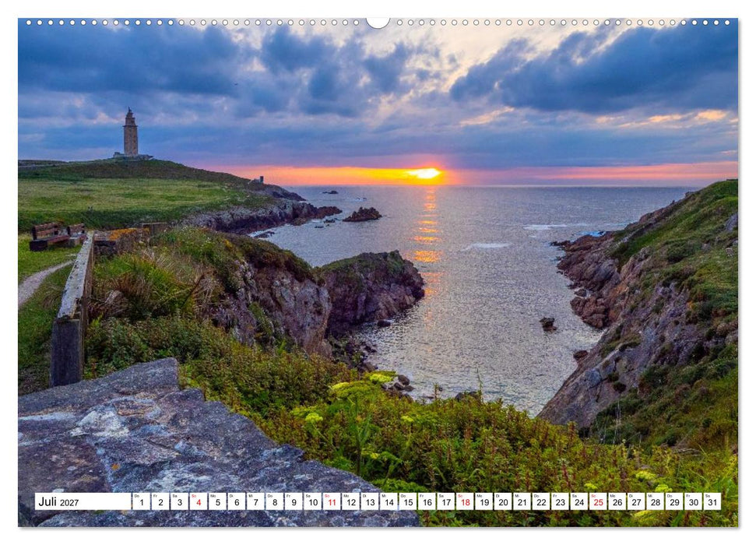Viewport: 756px width, 545px height.
Task: Pick day 14 in the date row
Action: point(389,501)
